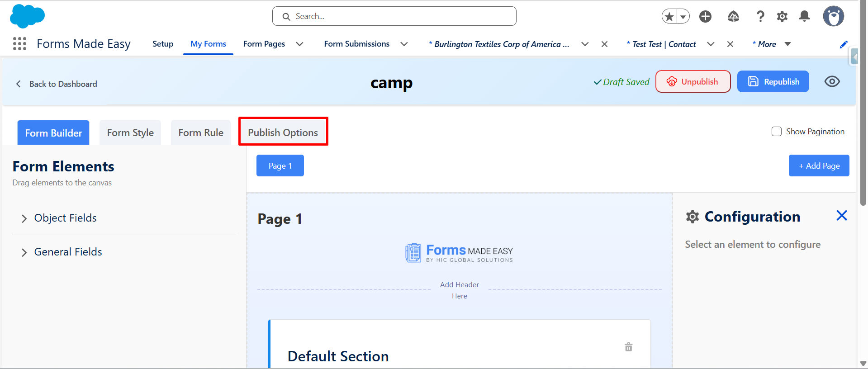This screenshot has height=369, width=868.
Task: Delete Default Section with trash icon
Action: [628, 347]
